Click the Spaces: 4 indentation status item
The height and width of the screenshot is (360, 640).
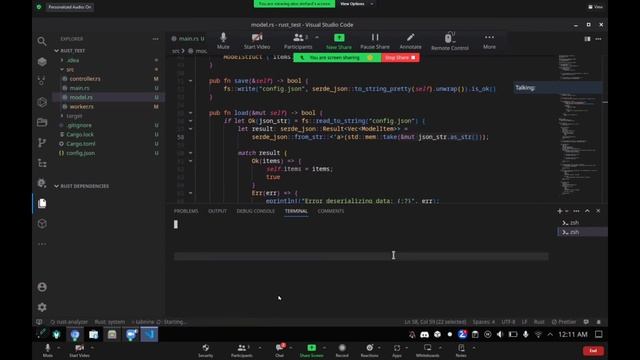pyautogui.click(x=484, y=322)
